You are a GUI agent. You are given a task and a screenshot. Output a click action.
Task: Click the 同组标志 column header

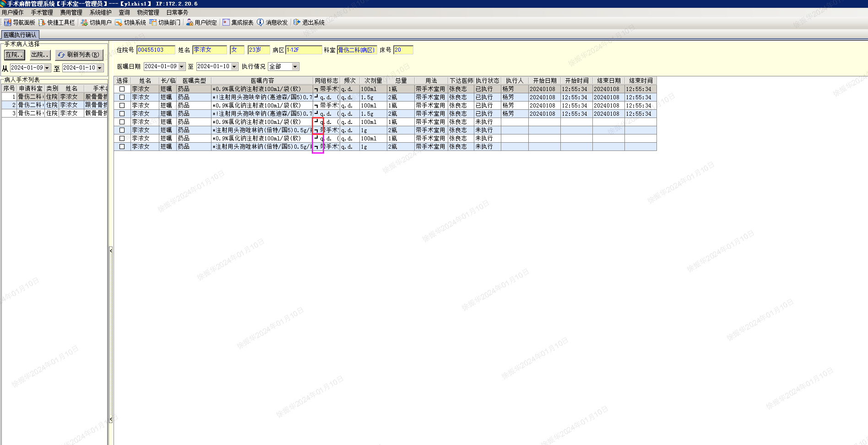(x=326, y=81)
